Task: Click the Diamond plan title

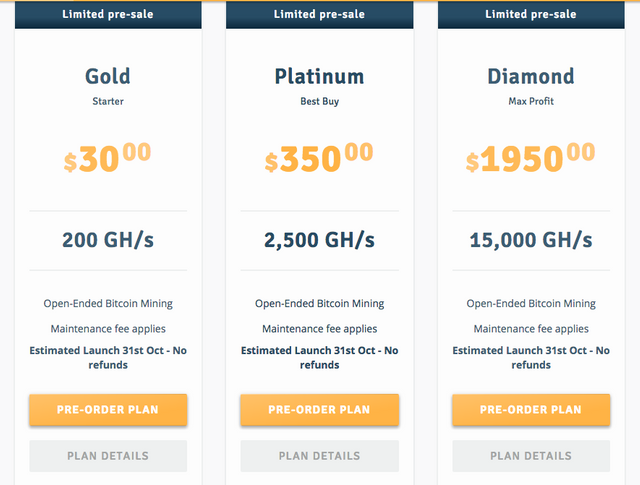Action: (530, 76)
